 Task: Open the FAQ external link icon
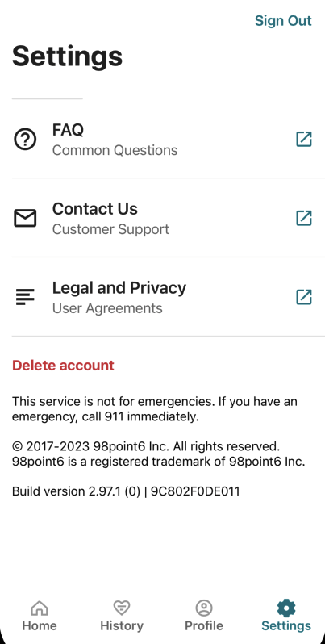coord(304,140)
